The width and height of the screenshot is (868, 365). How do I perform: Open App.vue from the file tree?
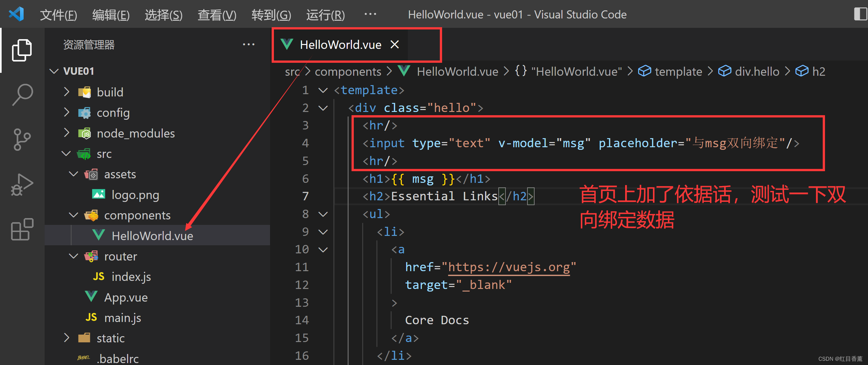pos(126,297)
